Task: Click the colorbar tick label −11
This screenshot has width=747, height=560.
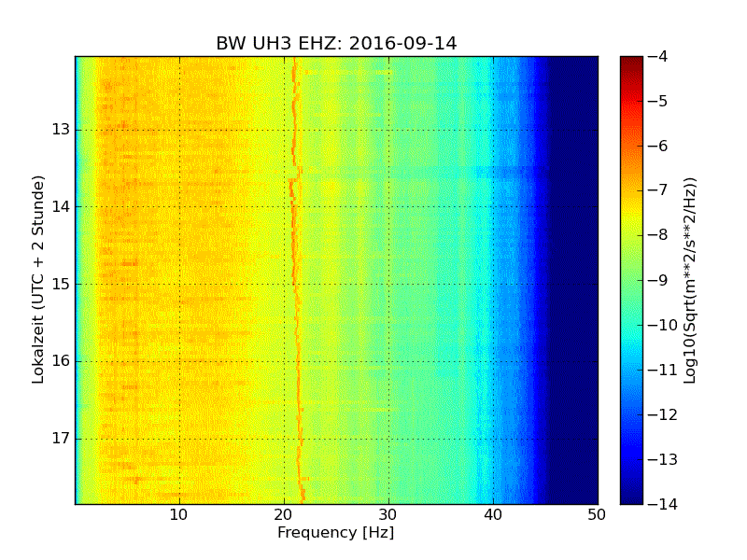Action: click(x=663, y=370)
